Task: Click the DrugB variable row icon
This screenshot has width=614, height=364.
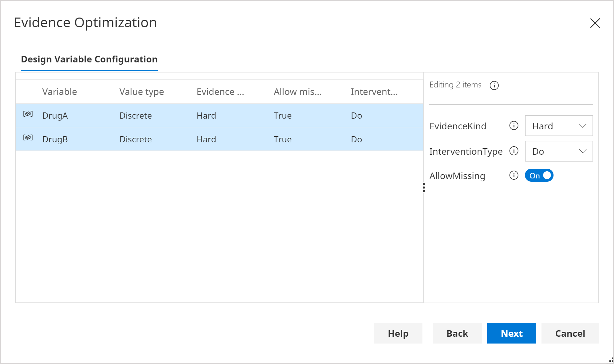Action: (x=28, y=137)
